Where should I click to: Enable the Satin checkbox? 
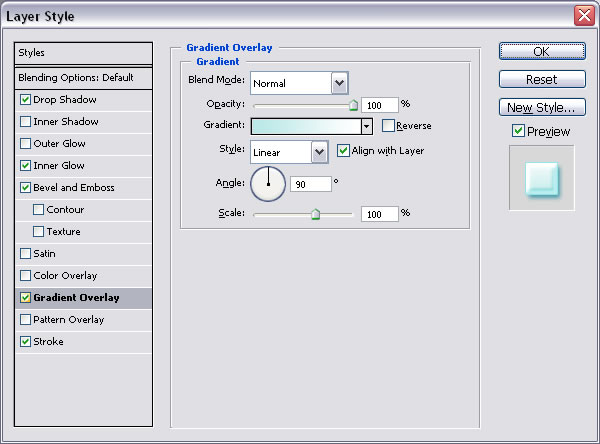(x=25, y=254)
